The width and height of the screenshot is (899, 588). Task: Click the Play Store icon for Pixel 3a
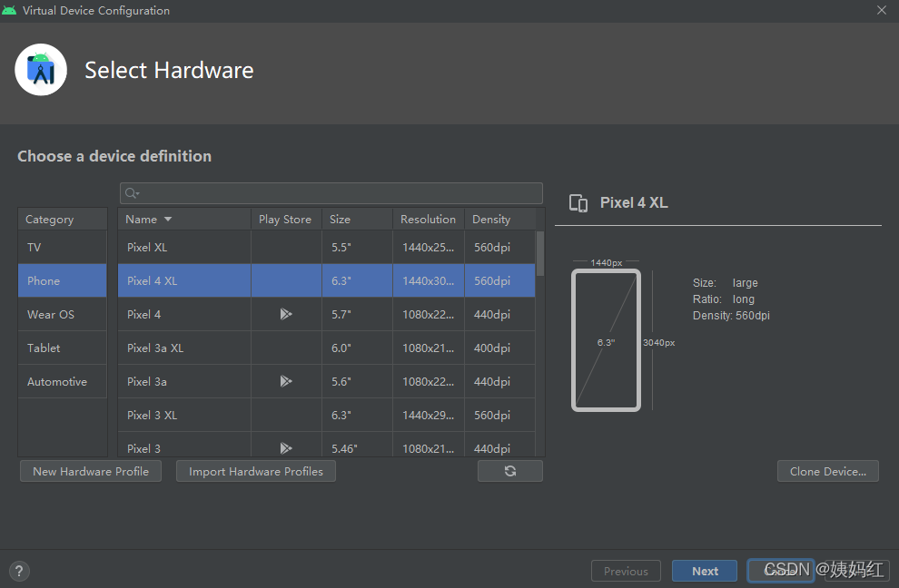tap(285, 381)
